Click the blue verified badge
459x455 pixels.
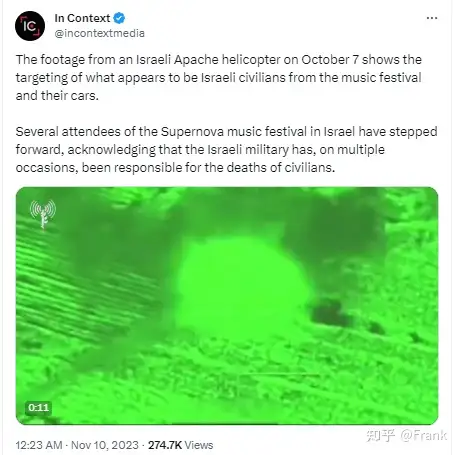(119, 18)
